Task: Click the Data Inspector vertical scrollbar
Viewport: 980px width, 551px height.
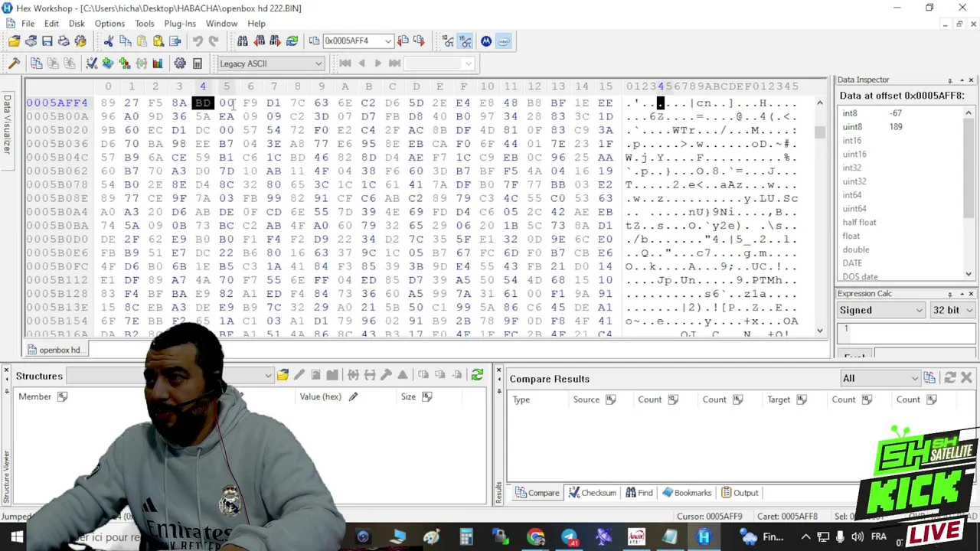Action: [x=969, y=194]
